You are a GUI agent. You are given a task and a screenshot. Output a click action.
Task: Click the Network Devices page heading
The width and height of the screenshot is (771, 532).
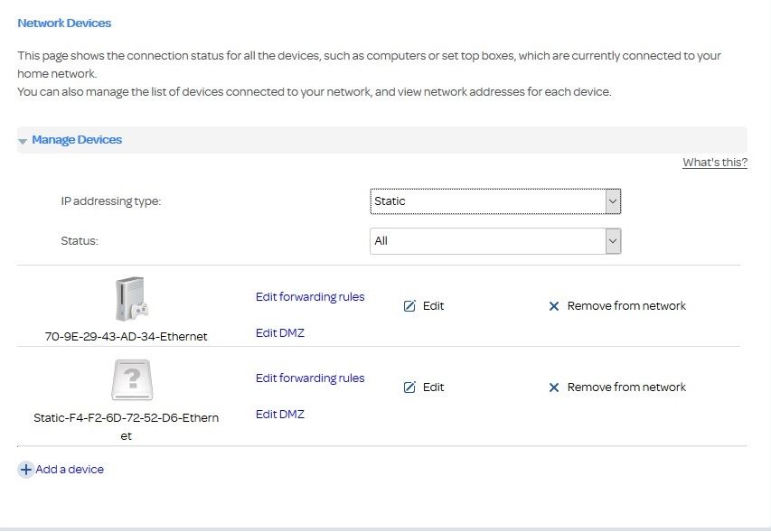point(64,23)
